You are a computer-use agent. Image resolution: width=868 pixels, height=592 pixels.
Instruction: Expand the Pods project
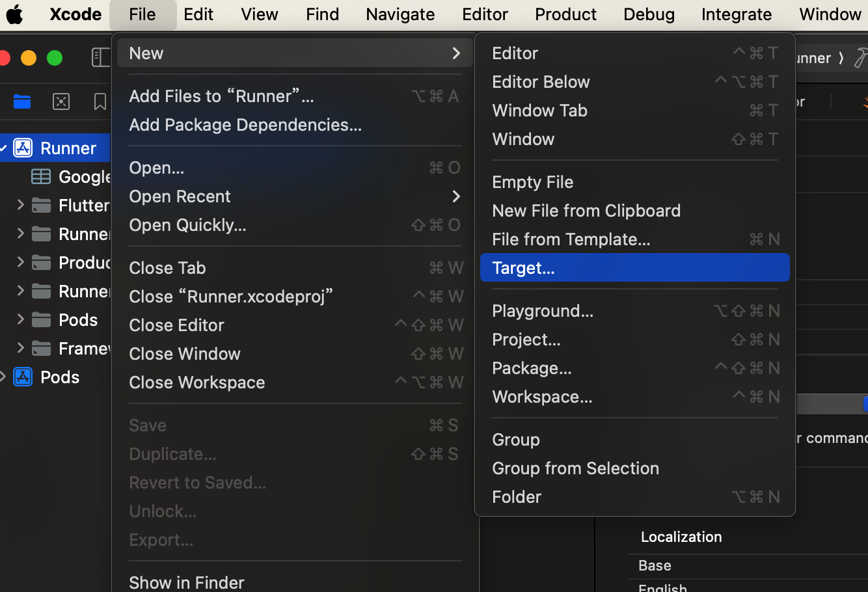click(3, 377)
